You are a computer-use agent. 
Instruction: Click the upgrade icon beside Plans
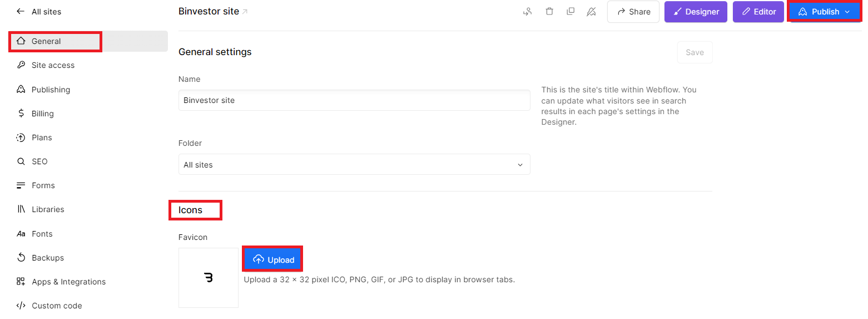21,138
